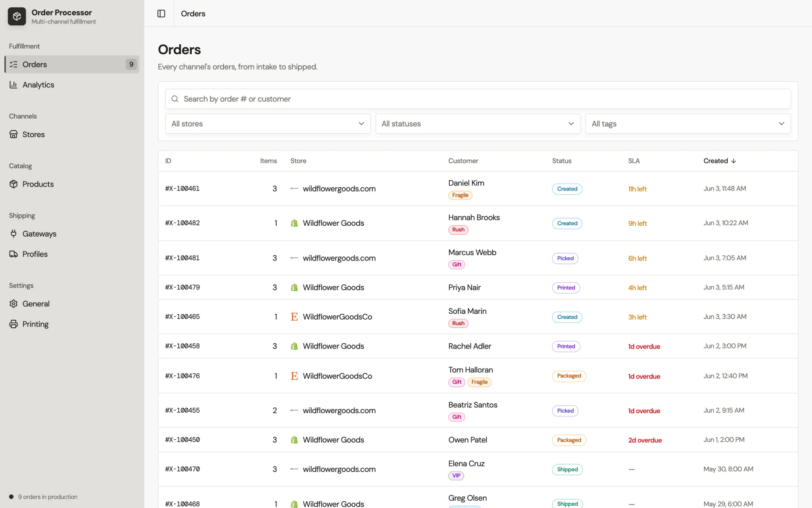The height and width of the screenshot is (508, 812).
Task: Click the Created column sort arrow
Action: point(734,161)
